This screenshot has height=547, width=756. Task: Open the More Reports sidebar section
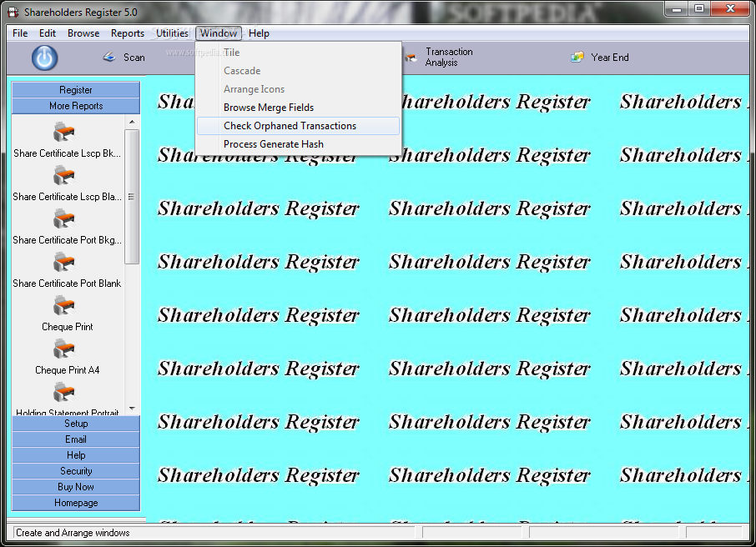pyautogui.click(x=76, y=106)
